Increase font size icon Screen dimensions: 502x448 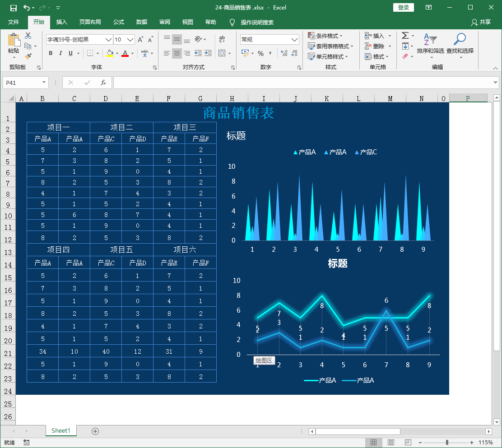click(140, 39)
